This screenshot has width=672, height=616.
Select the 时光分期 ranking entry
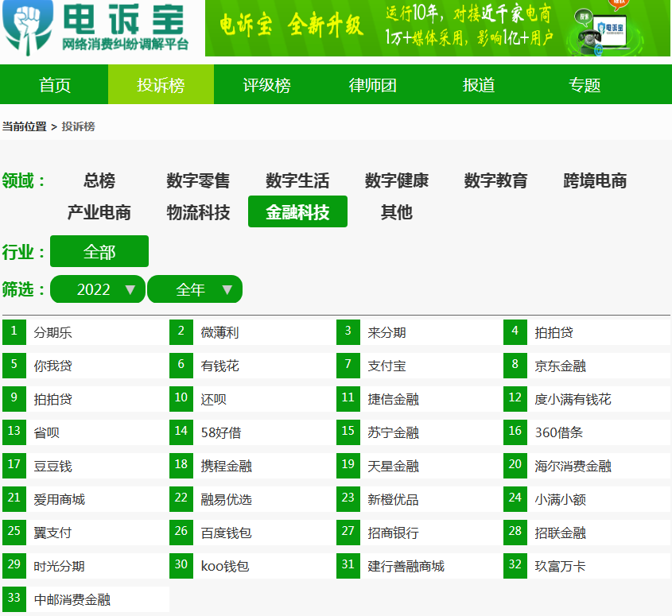tap(86, 566)
